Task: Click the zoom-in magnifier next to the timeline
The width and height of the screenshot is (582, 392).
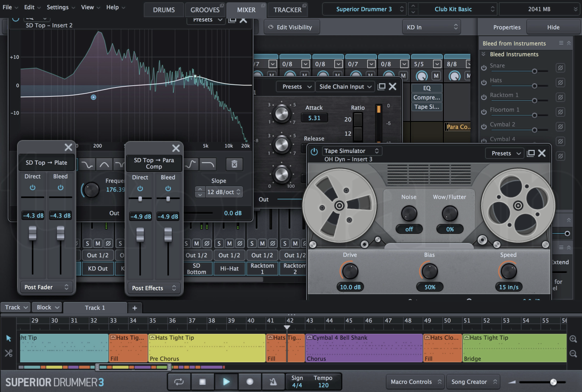Action: point(573,339)
